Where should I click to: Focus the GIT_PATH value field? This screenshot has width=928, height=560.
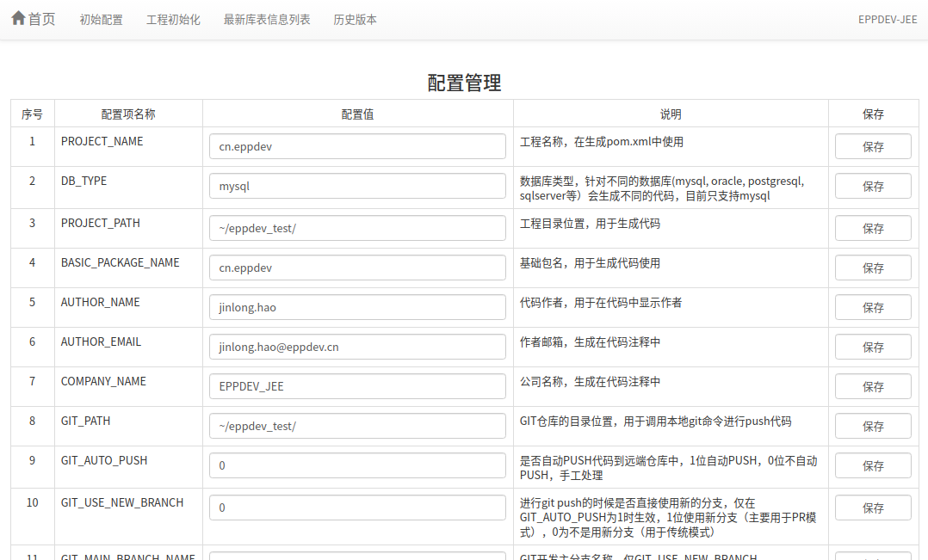357,427
